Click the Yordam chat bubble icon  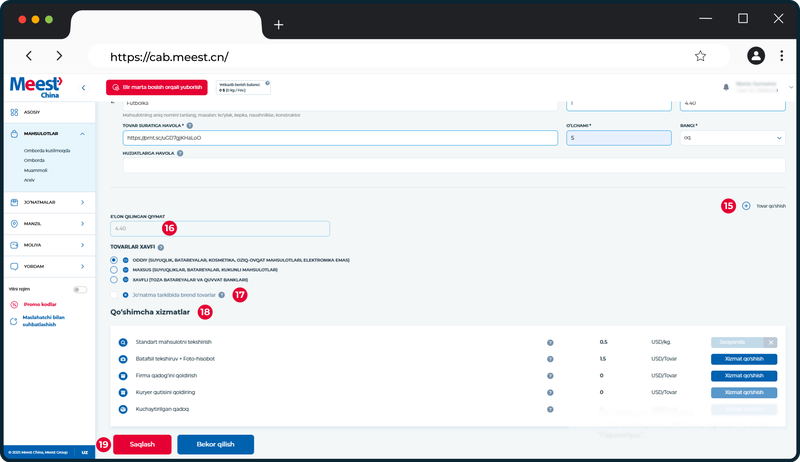pyautogui.click(x=14, y=267)
